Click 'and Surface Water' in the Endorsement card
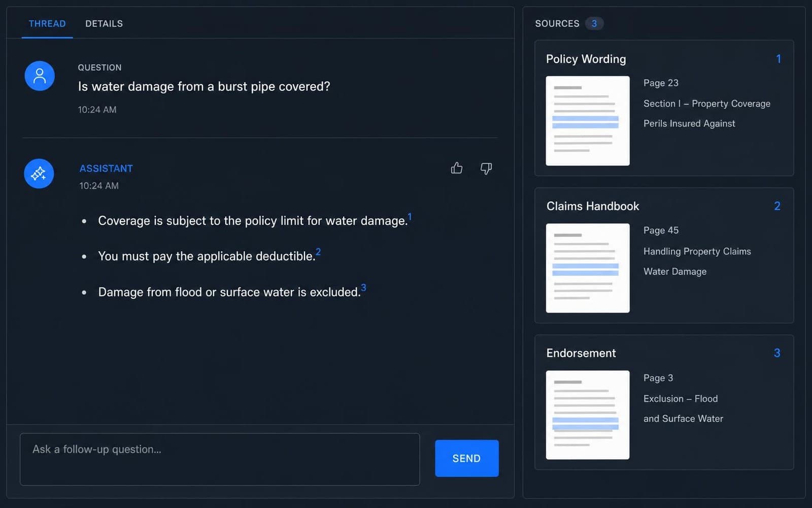The height and width of the screenshot is (508, 812). [683, 419]
